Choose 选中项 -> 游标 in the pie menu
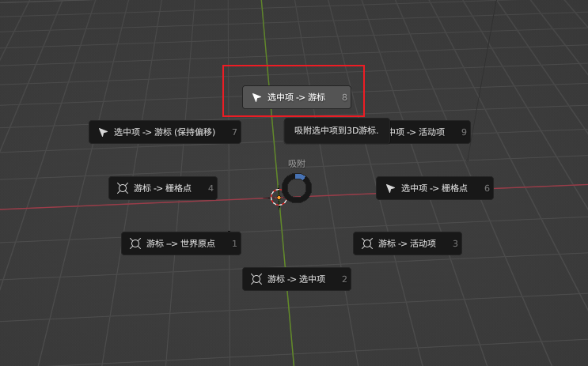The width and height of the screenshot is (588, 366). [296, 97]
